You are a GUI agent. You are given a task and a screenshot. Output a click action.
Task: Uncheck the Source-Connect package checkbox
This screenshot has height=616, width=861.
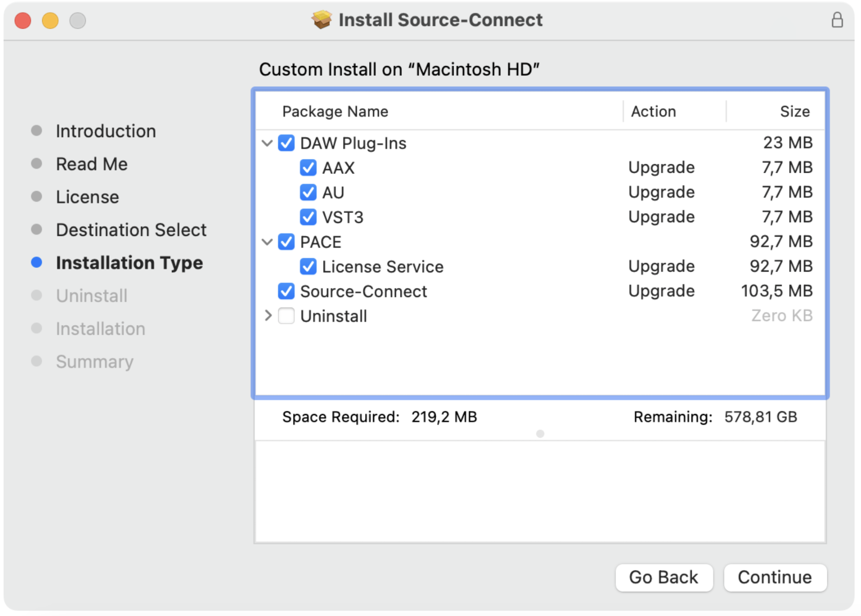pos(286,291)
